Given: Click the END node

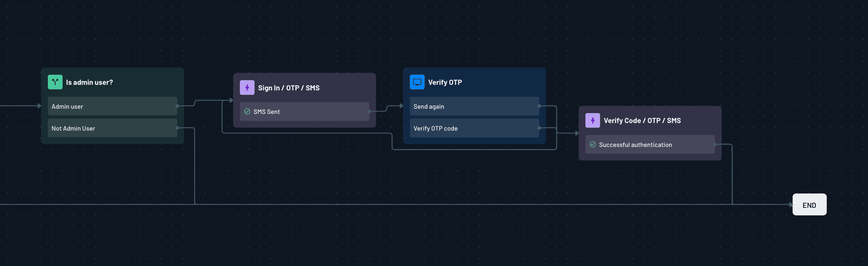Looking at the screenshot, I should [809, 204].
